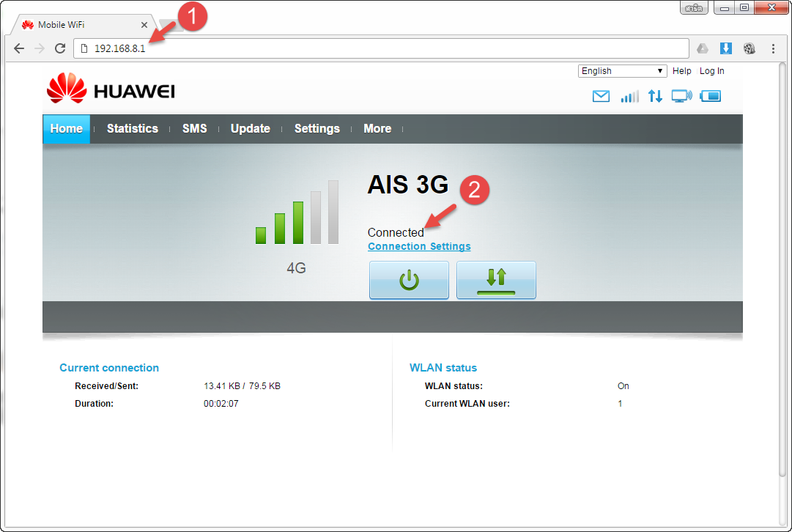Click the Current WLAN user label
Viewport: 792px width, 532px height.
click(x=467, y=404)
